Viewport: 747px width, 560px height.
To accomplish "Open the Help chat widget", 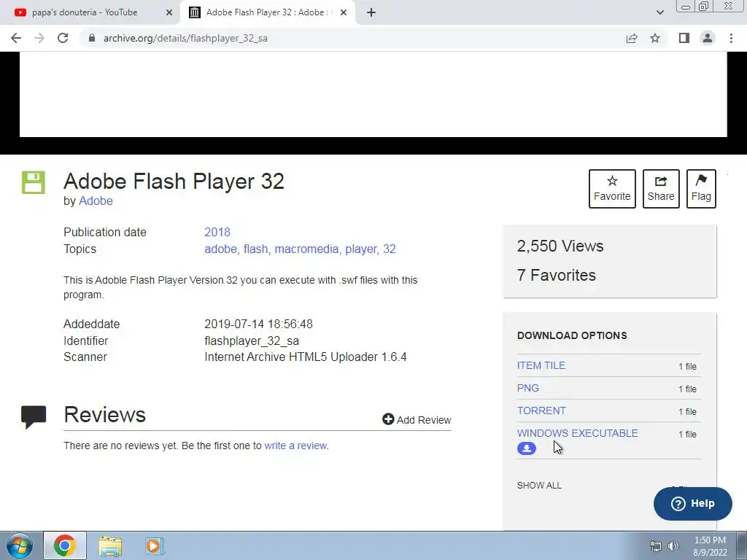I will [x=693, y=503].
